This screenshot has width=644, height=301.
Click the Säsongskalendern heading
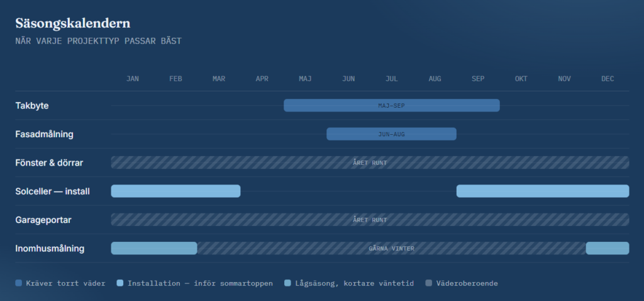73,23
